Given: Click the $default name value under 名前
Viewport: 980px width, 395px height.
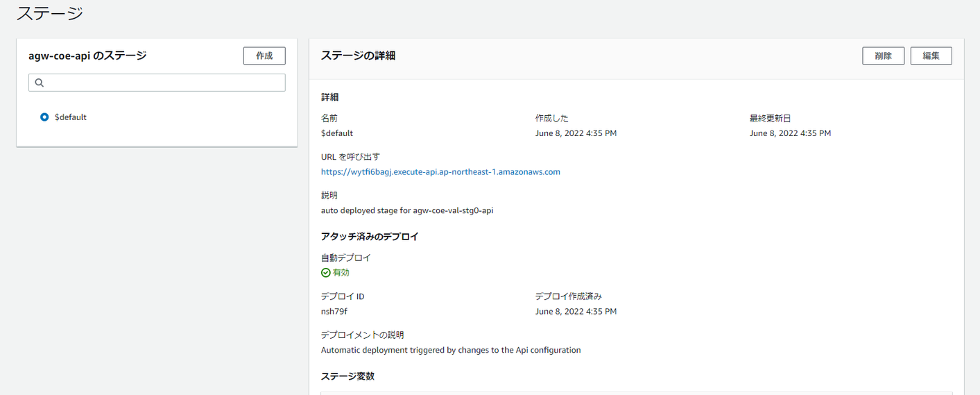Looking at the screenshot, I should tap(337, 133).
